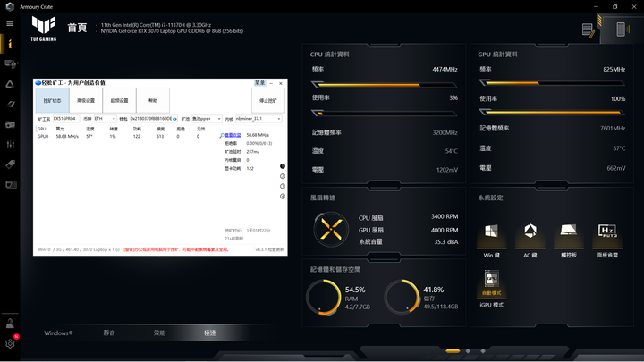Click the GPU usage bar
Image resolution: width=644 pixels, height=362 pixels.
552,112
